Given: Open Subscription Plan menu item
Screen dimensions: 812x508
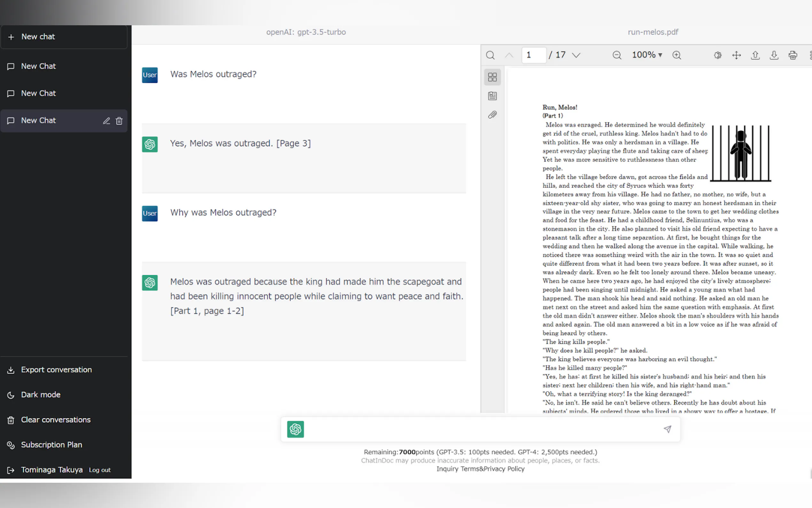Looking at the screenshot, I should tap(51, 445).
